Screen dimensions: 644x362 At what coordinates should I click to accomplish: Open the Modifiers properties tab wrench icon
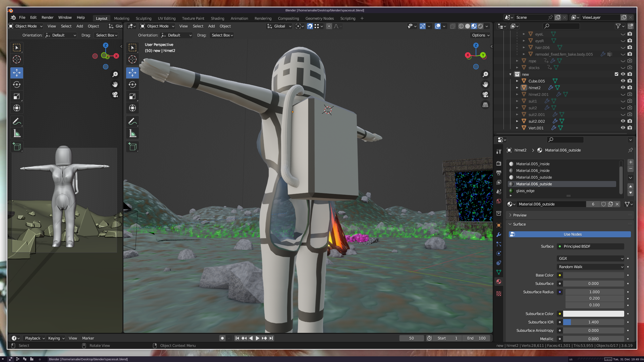(499, 235)
